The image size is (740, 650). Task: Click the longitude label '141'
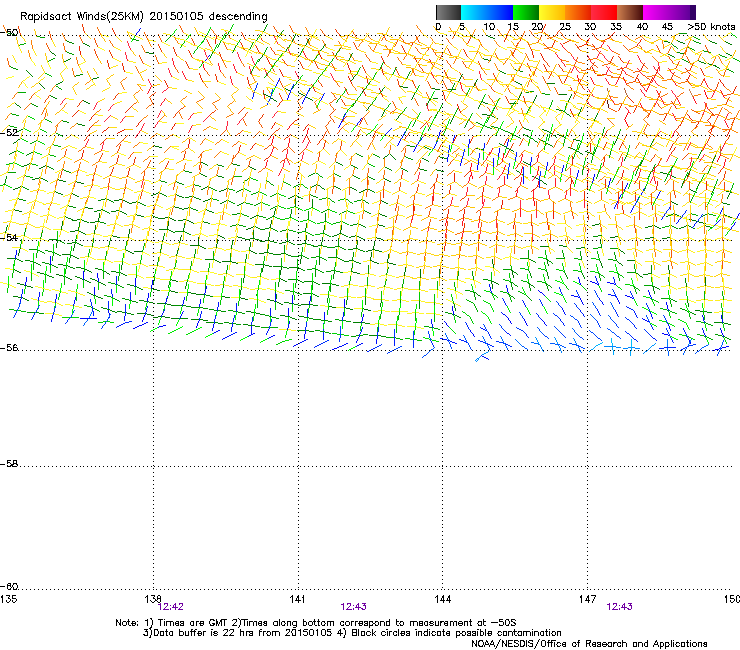[297, 599]
